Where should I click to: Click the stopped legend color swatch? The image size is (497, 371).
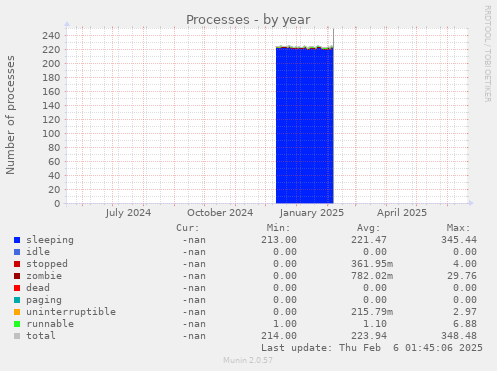point(17,264)
